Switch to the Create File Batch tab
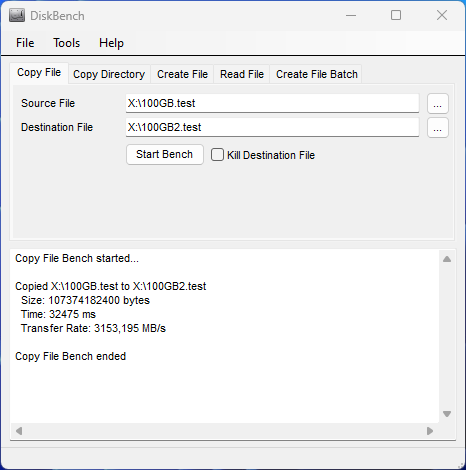The image size is (466, 470). click(317, 74)
